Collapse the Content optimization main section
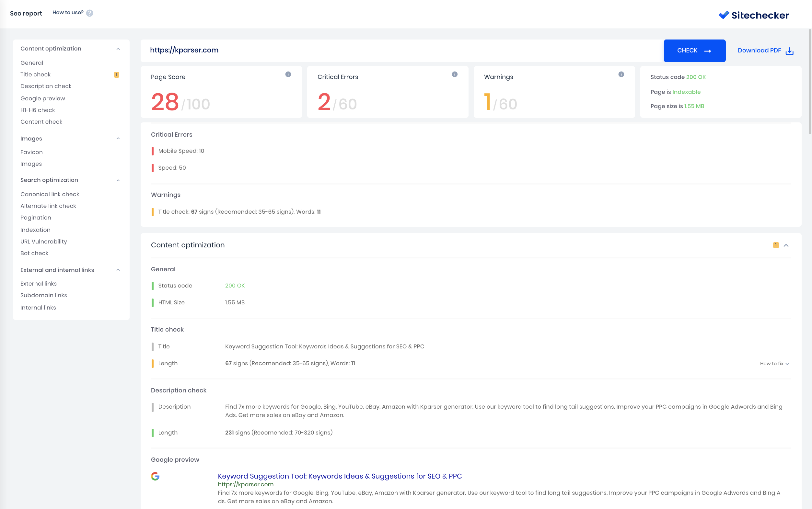Image resolution: width=812 pixels, height=509 pixels. 786,245
